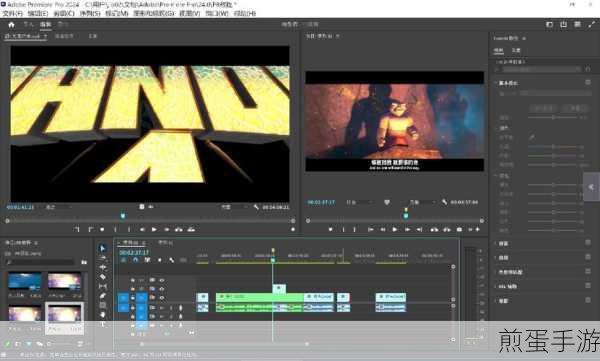Open Program monitor playback resolution dropdown
Screen dimensions: 600x361
(422, 202)
